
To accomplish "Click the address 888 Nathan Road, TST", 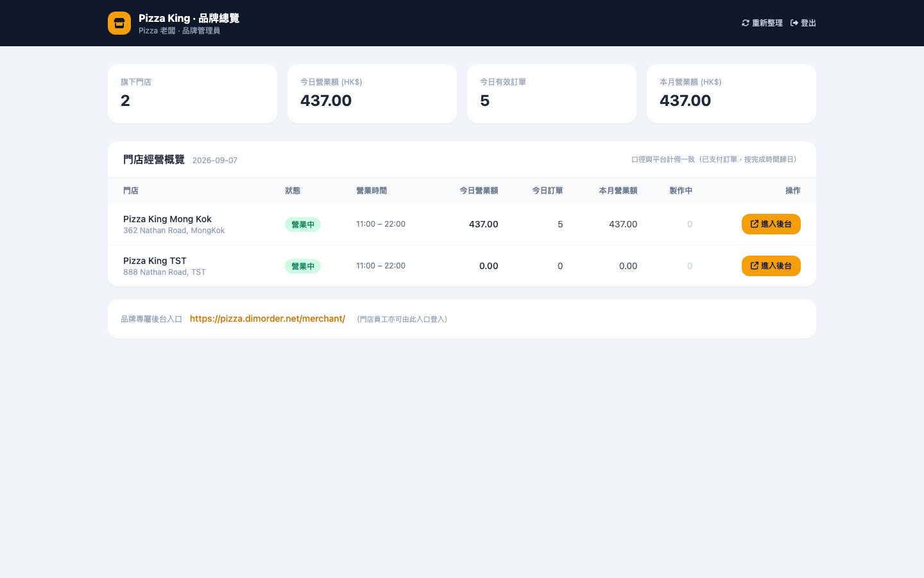I will [165, 272].
